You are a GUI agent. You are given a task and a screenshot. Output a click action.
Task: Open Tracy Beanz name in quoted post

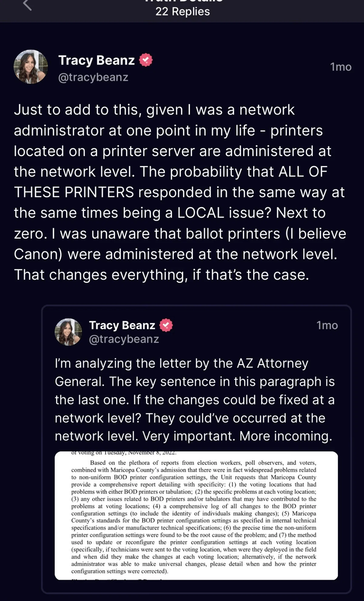click(122, 325)
